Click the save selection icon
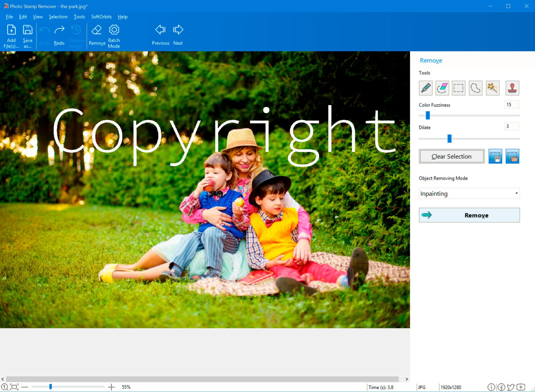The height and width of the screenshot is (392, 535). (495, 156)
